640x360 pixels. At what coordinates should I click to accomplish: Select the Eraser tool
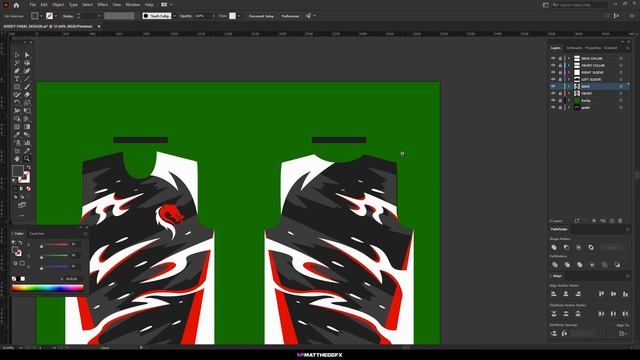pyautogui.click(x=27, y=95)
